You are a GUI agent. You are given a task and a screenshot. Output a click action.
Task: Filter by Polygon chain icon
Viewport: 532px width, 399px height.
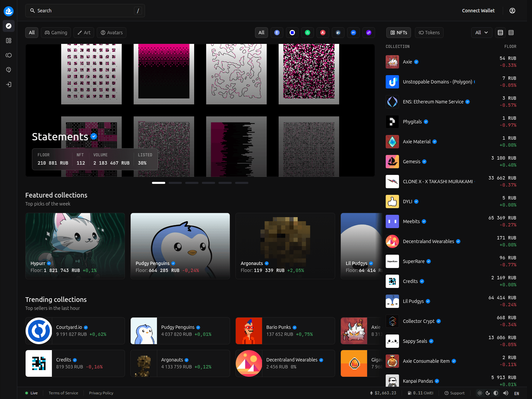[369, 33]
